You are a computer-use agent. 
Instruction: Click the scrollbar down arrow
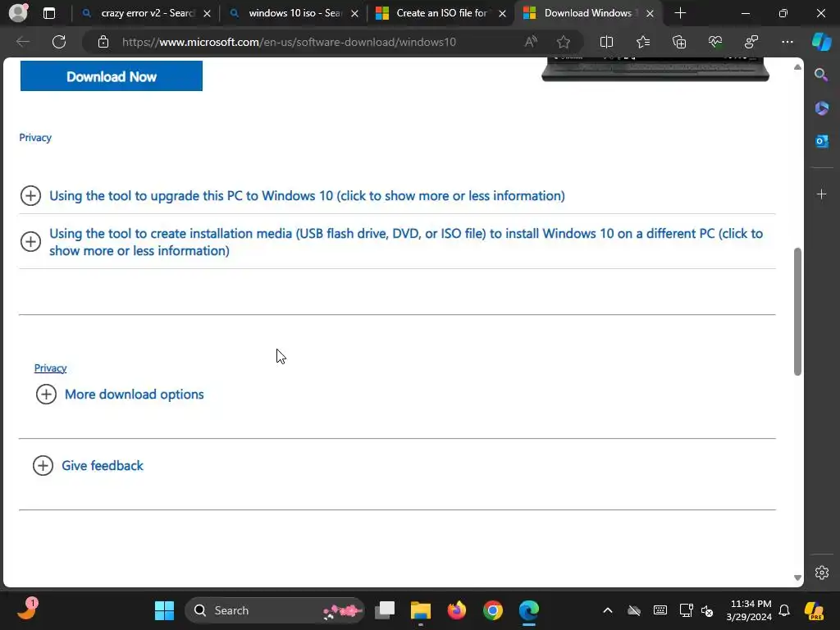[797, 577]
